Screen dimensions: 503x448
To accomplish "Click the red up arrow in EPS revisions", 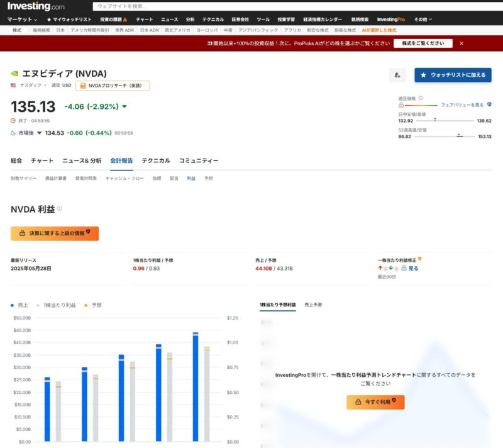I will coord(380,268).
